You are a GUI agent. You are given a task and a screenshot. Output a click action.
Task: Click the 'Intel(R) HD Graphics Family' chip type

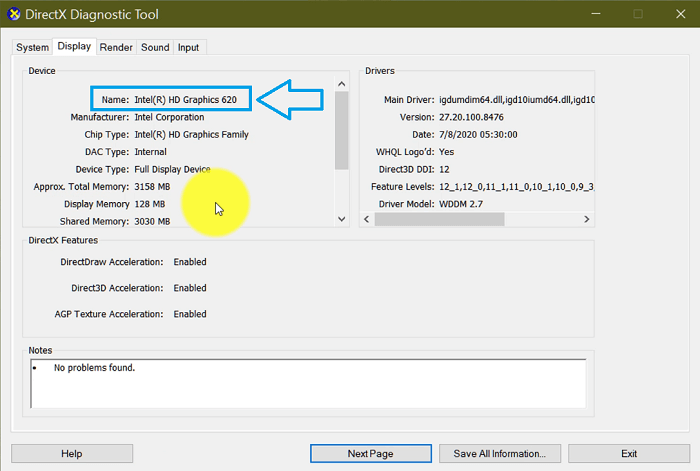192,134
